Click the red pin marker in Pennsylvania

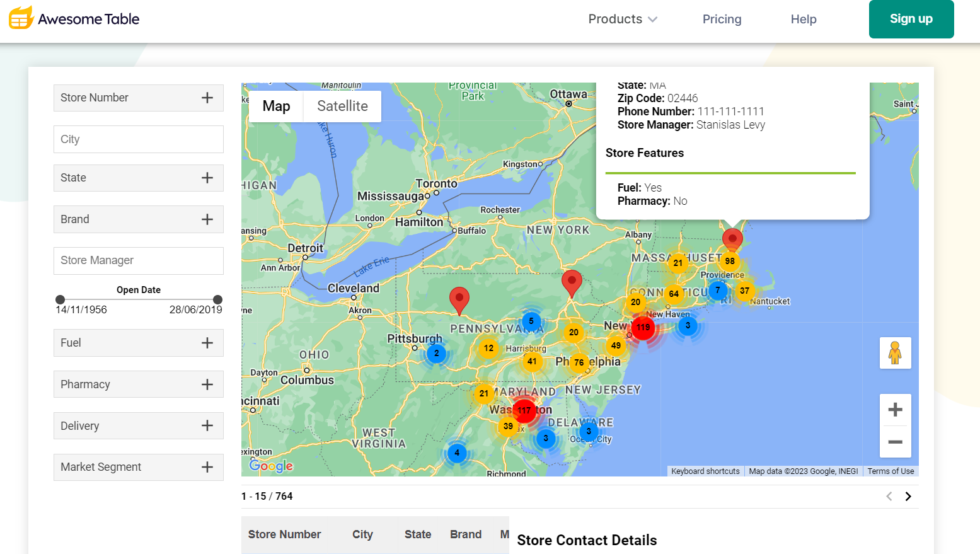tap(459, 301)
